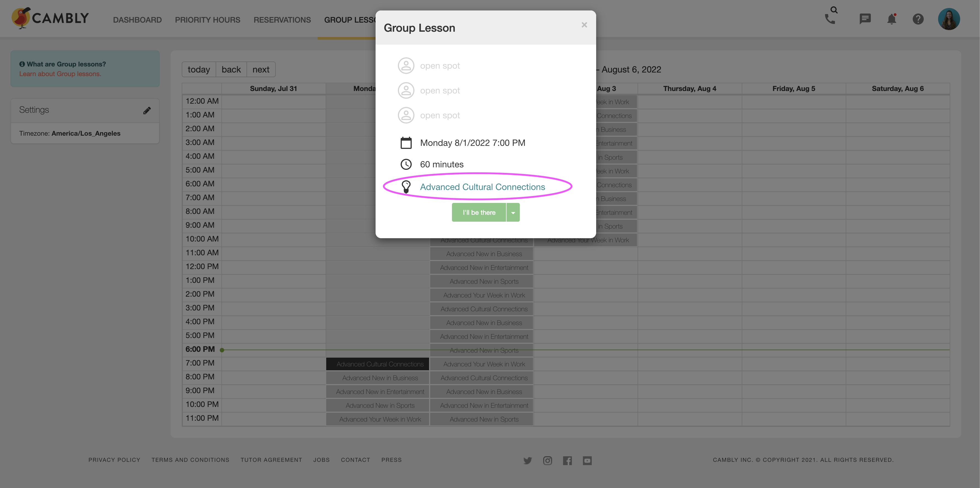980x488 pixels.
Task: Click the Twitter icon in footer
Action: coord(527,461)
